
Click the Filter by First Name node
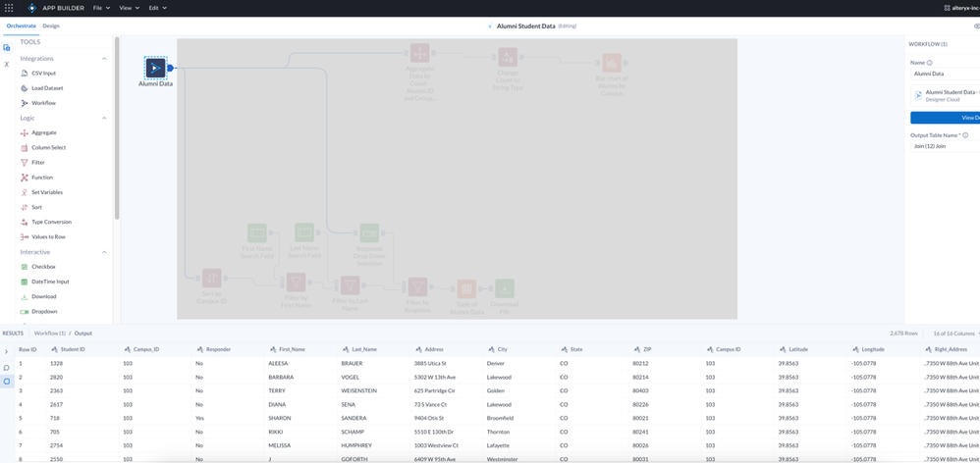tap(296, 283)
